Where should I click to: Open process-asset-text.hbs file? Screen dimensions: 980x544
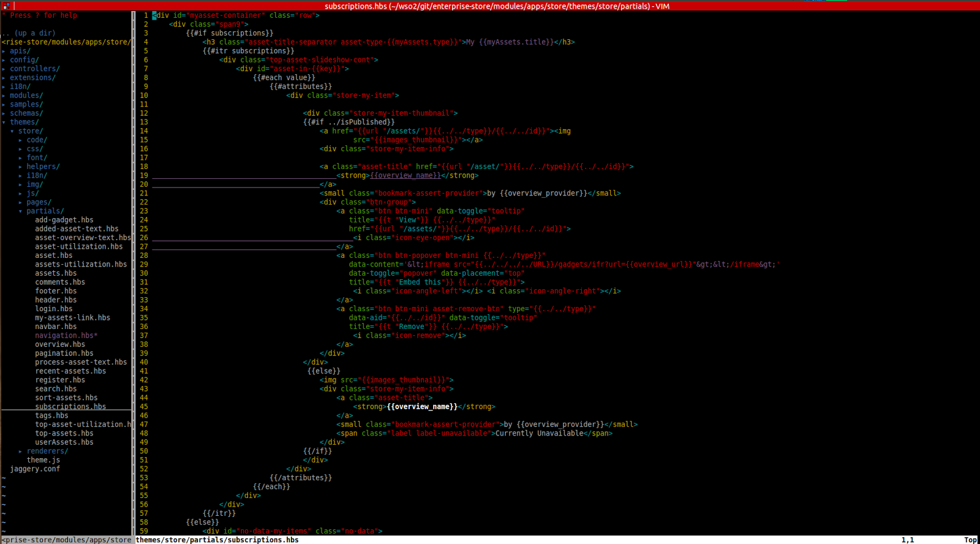pyautogui.click(x=81, y=362)
